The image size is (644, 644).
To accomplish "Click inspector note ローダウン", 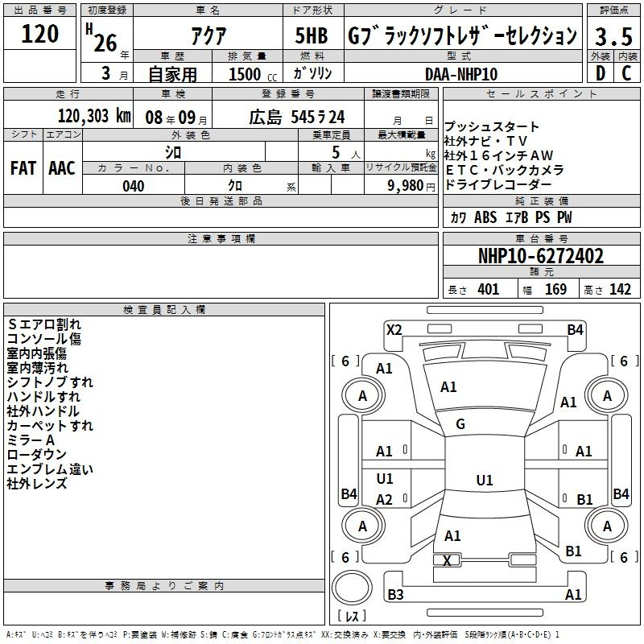I will 36,454.
